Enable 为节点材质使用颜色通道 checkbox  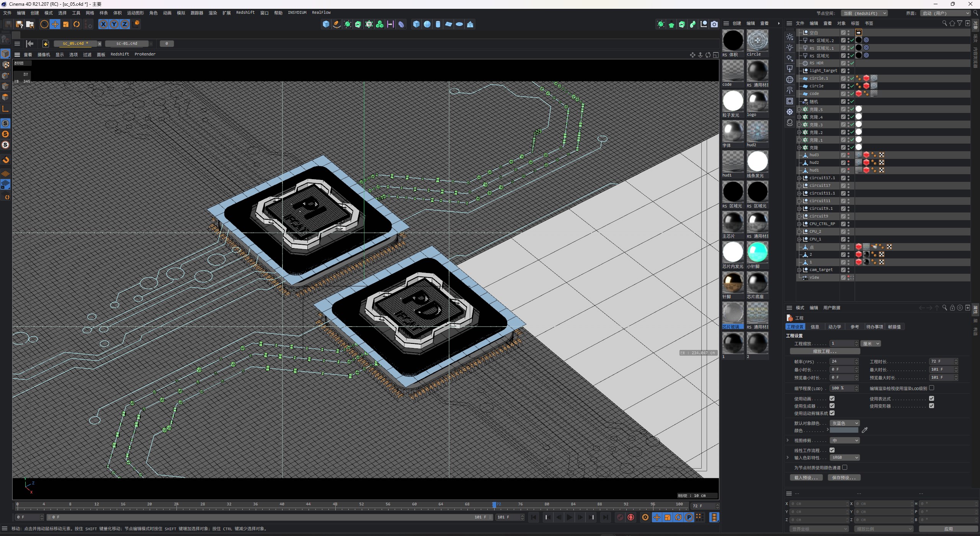[x=845, y=467]
